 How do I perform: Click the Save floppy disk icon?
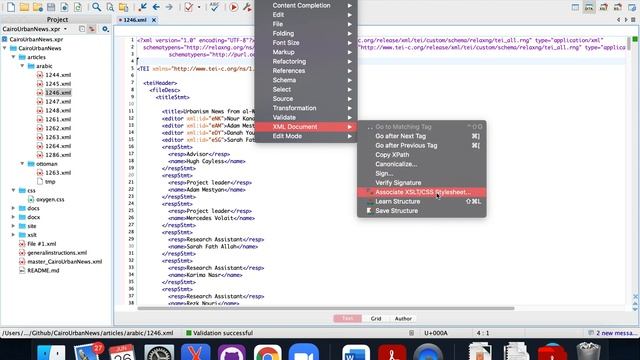[x=51, y=7]
